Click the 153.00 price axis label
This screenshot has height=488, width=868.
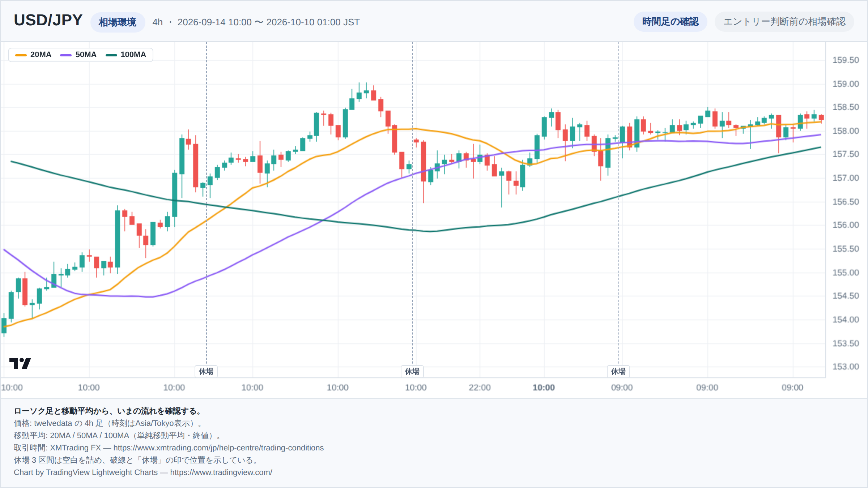click(x=846, y=367)
